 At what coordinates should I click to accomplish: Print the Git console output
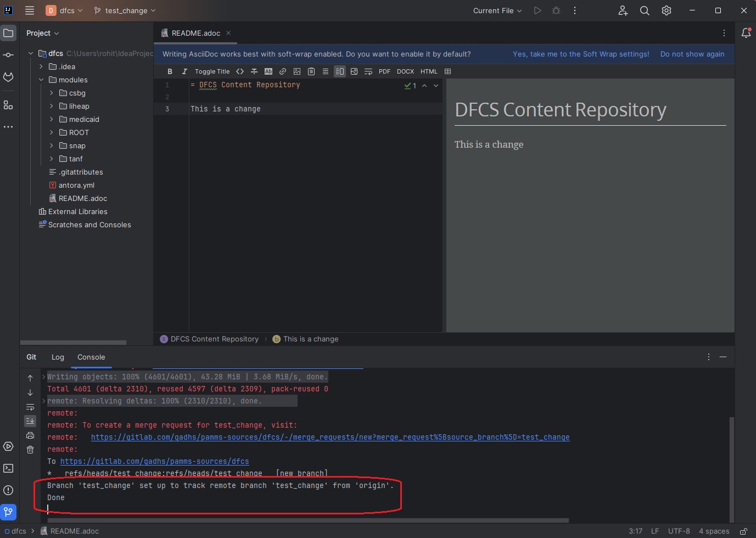pos(30,435)
